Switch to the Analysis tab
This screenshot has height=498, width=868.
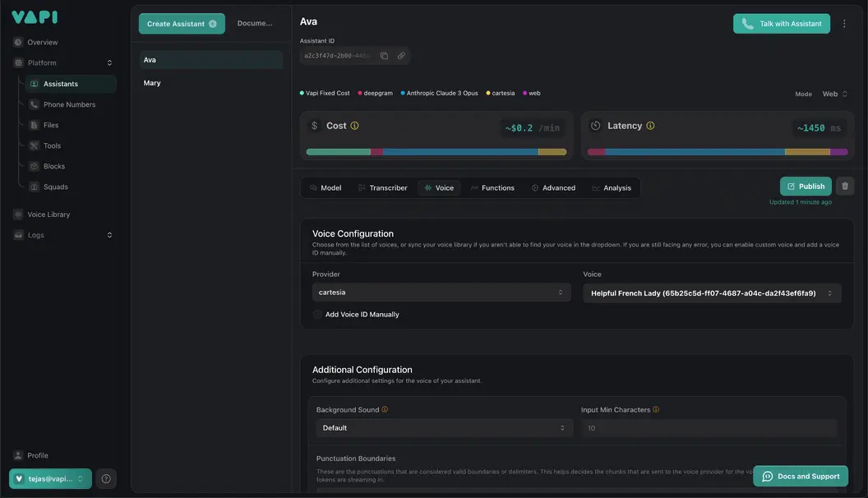(x=612, y=188)
